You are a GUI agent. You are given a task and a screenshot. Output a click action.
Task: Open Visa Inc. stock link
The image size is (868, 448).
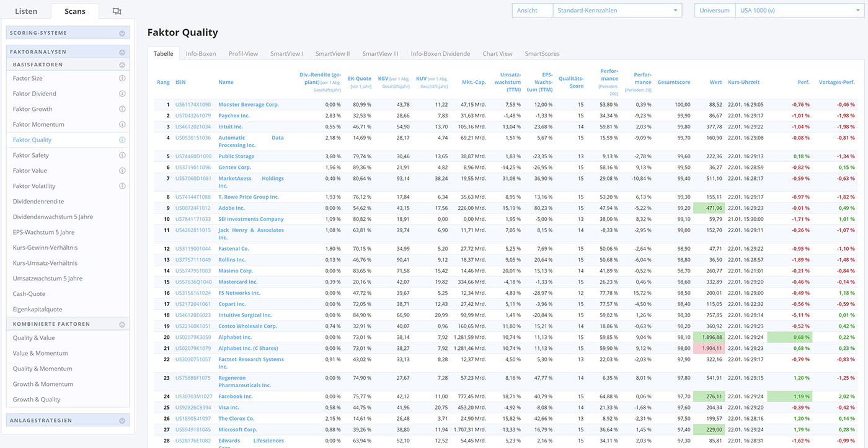pyautogui.click(x=229, y=408)
